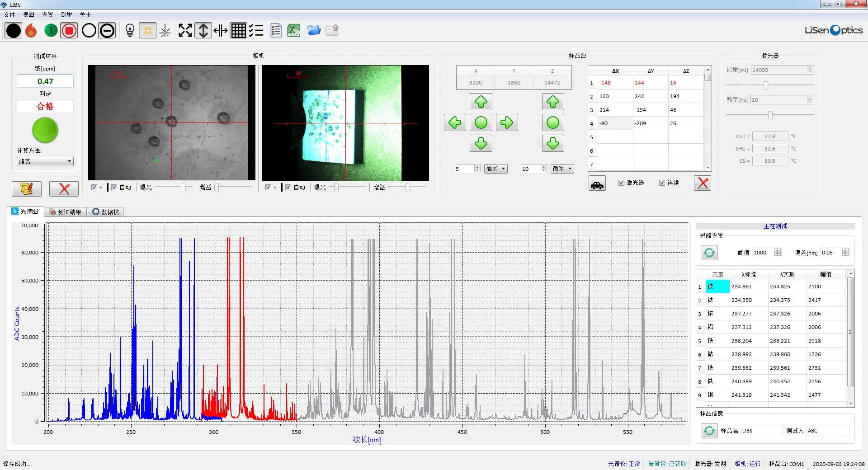The width and height of the screenshot is (868, 470).
Task: Adjust the laser 能量 slider handle
Action: (x=765, y=85)
